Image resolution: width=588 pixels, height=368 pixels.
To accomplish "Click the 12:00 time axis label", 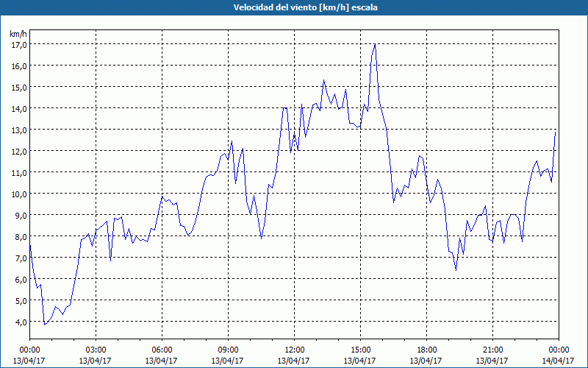I will pyautogui.click(x=294, y=350).
